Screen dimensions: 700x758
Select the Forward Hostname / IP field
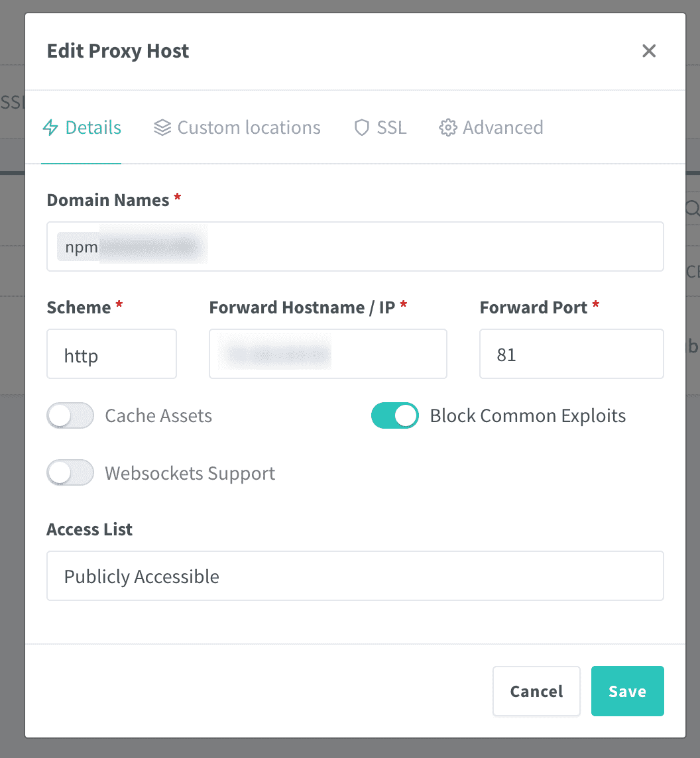(327, 354)
